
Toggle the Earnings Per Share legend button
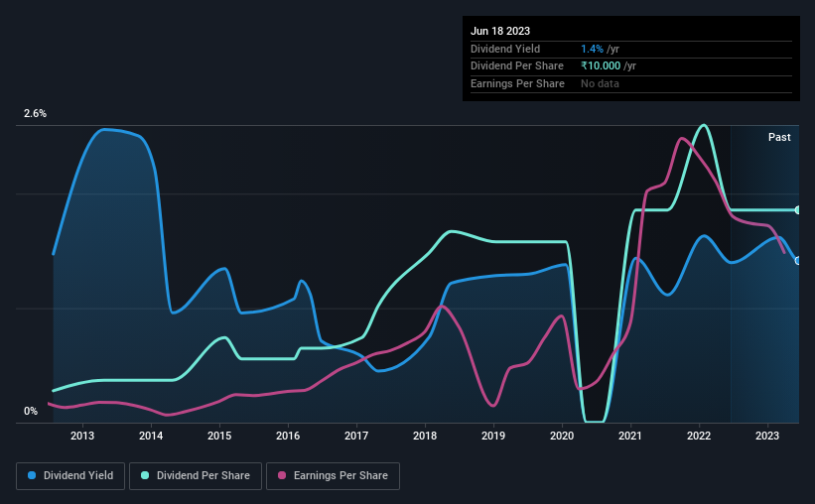[x=333, y=476]
